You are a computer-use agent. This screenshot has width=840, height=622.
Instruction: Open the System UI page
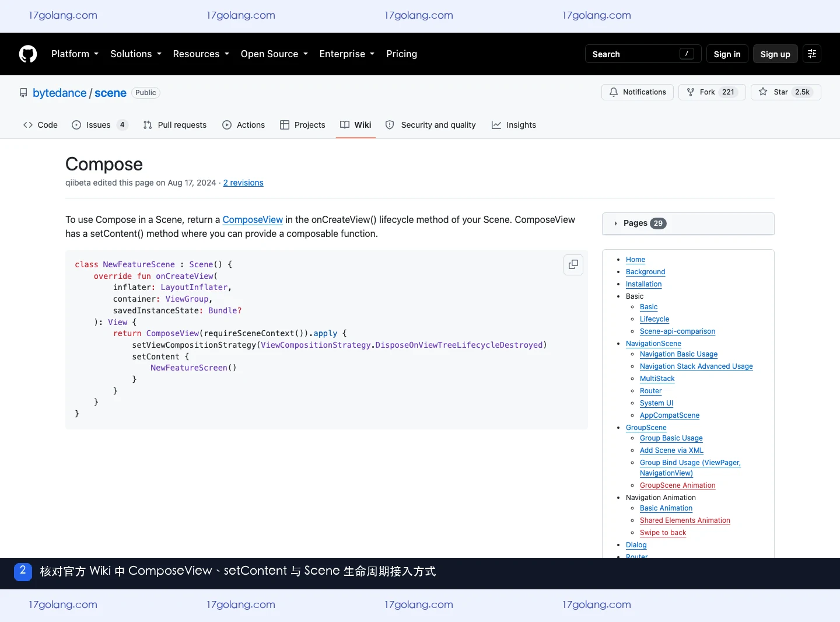[656, 403]
